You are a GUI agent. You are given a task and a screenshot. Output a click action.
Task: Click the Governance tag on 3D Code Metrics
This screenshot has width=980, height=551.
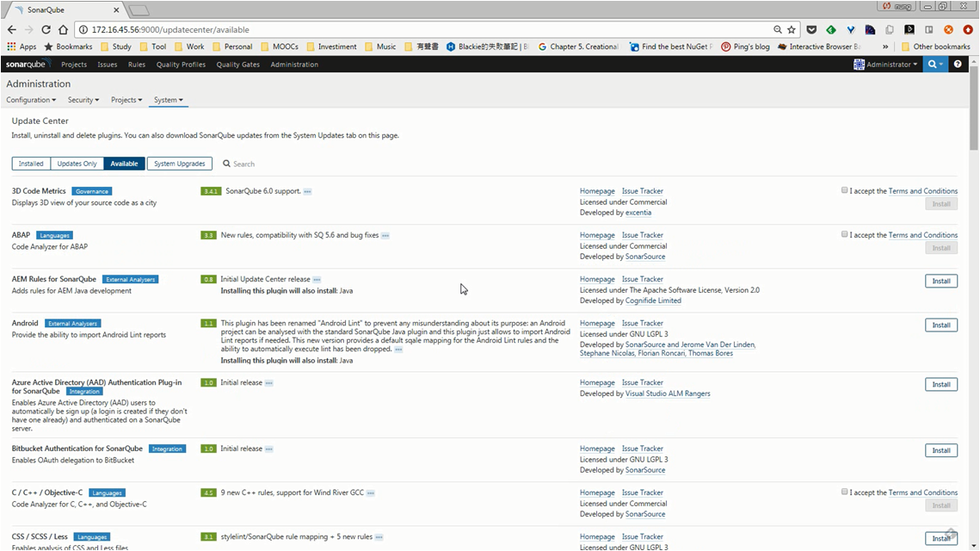[x=92, y=191]
